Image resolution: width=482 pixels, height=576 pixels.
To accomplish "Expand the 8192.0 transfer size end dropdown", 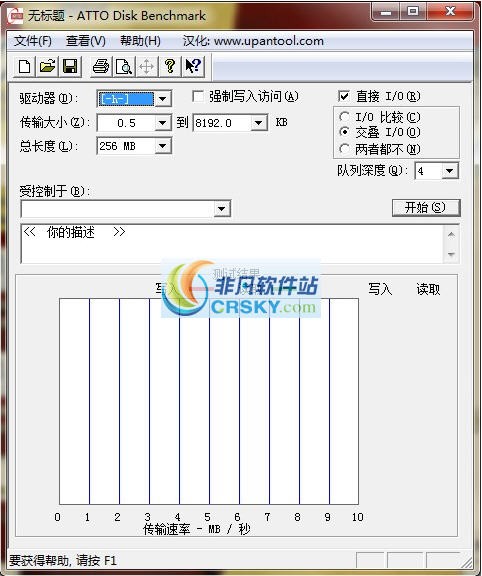I will click(x=259, y=123).
